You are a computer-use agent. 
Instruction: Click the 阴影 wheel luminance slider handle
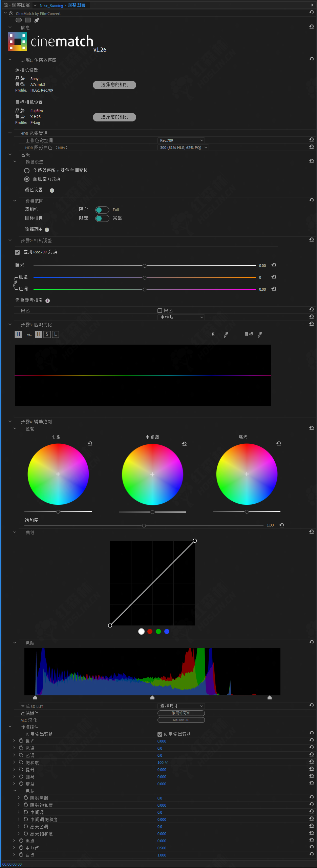(x=58, y=512)
